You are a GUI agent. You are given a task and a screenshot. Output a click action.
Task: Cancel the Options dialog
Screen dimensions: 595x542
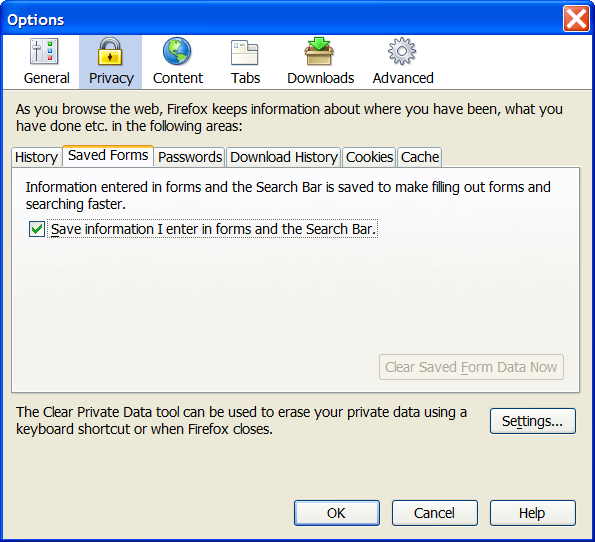click(x=434, y=513)
